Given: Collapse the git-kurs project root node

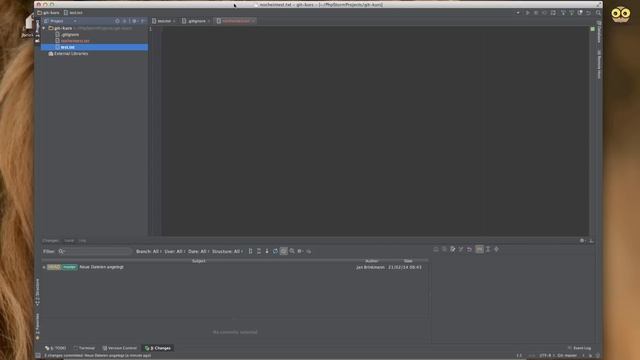Looking at the screenshot, I should tap(44, 28).
